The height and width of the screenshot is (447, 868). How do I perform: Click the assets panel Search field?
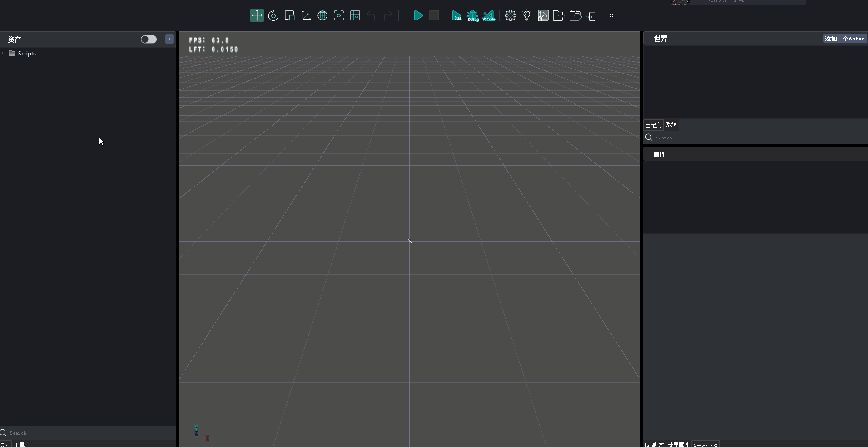[x=88, y=432]
